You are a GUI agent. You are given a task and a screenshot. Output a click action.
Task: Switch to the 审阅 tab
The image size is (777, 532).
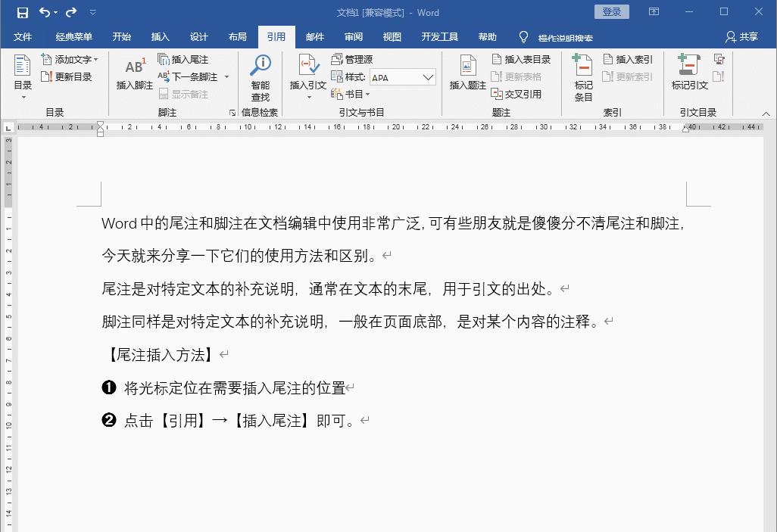(354, 36)
